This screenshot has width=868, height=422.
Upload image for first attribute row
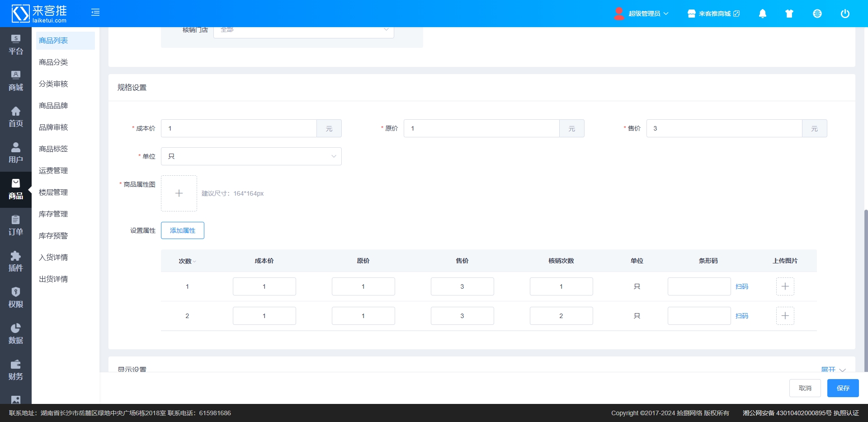pyautogui.click(x=785, y=286)
